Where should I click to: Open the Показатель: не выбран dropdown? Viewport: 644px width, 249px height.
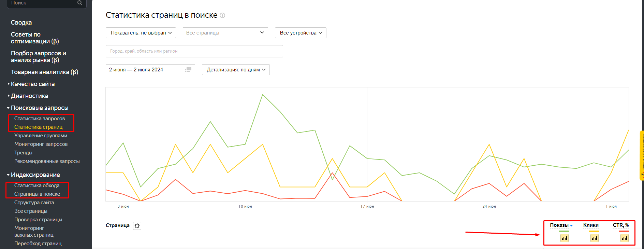[x=141, y=33]
